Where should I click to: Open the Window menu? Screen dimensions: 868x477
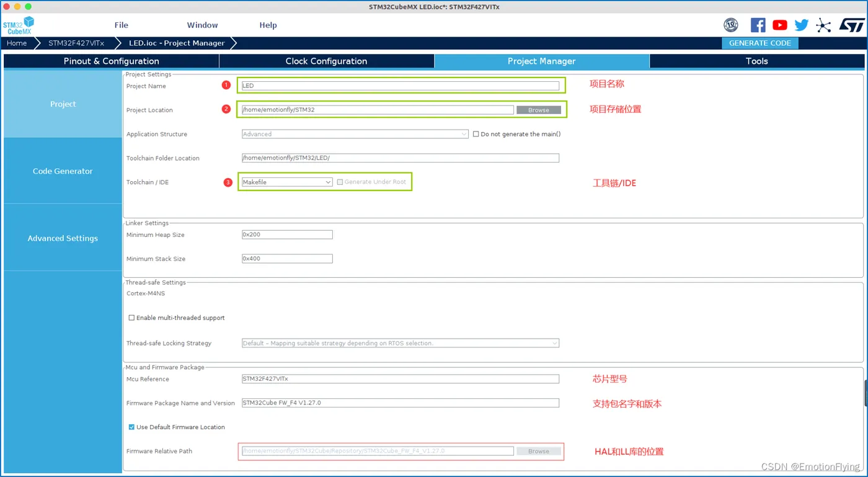pyautogui.click(x=203, y=25)
